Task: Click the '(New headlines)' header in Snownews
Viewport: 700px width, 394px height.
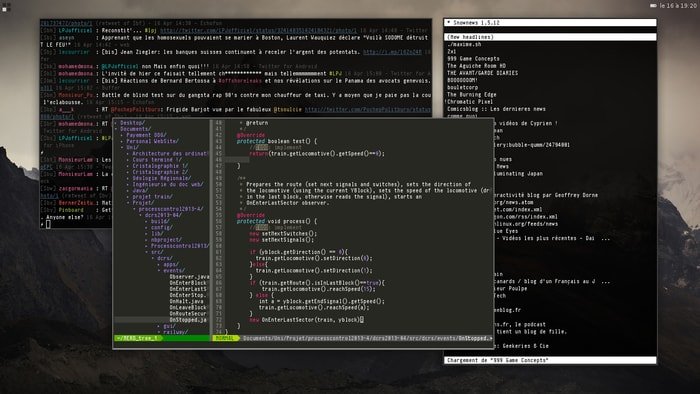Action: (x=550, y=37)
